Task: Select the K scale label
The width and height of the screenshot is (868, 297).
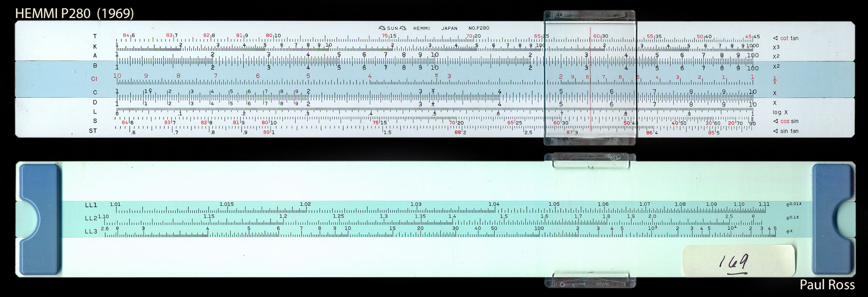Action: [95, 47]
